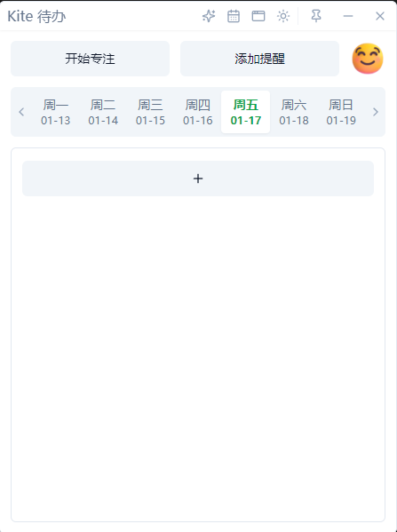Click the smiling emoji avatar
Screen dimensions: 397x532
point(368,59)
